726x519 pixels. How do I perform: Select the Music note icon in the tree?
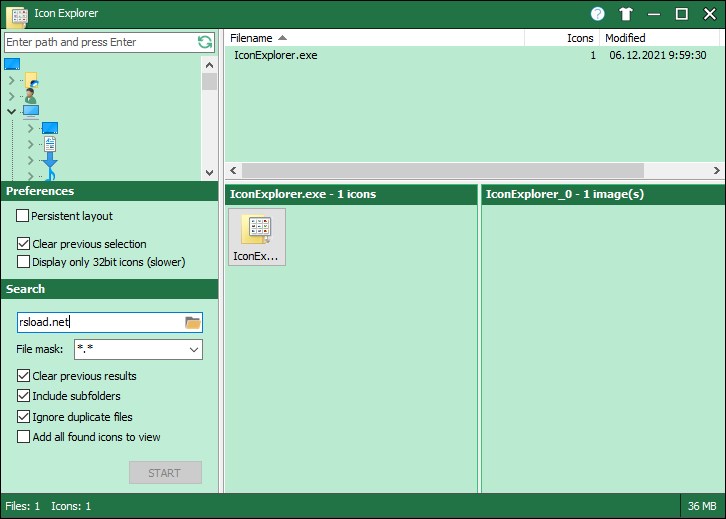[x=50, y=175]
